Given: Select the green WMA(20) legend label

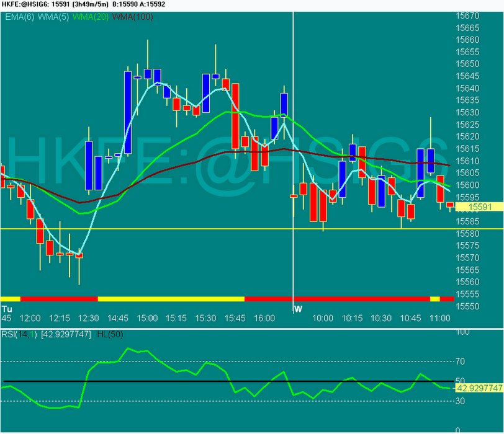Looking at the screenshot, I should [x=91, y=17].
